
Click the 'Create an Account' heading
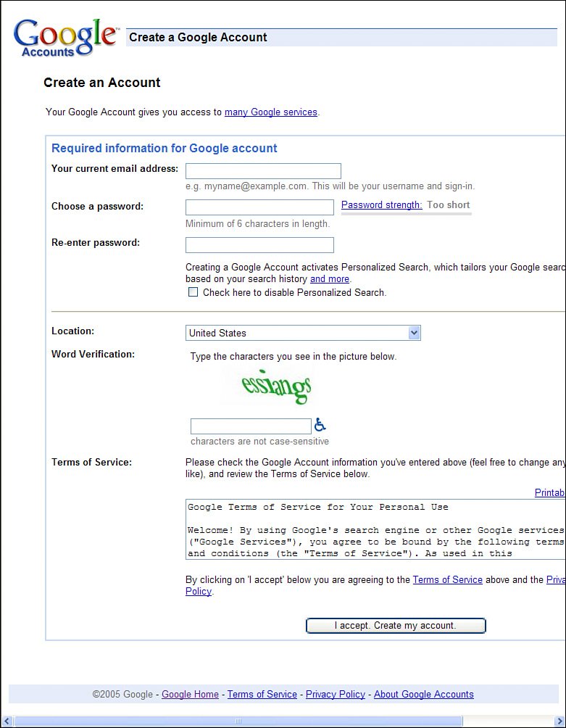[x=102, y=83]
